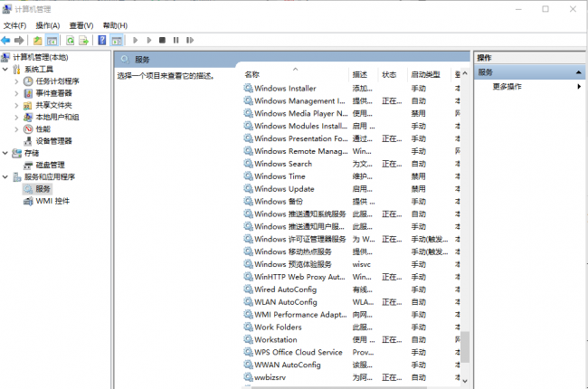588x389 pixels.
Task: Collapse the 系统工具 tree node
Action: pos(5,69)
